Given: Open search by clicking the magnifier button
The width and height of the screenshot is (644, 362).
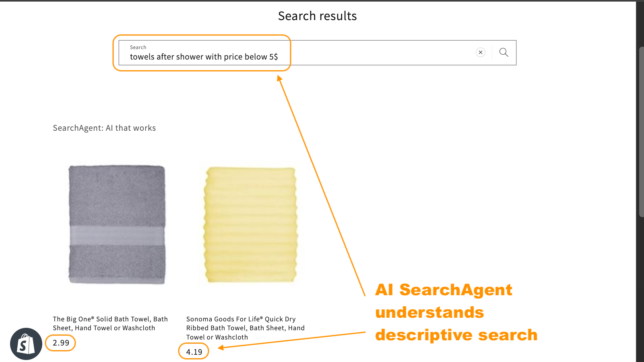Looking at the screenshot, I should (503, 52).
